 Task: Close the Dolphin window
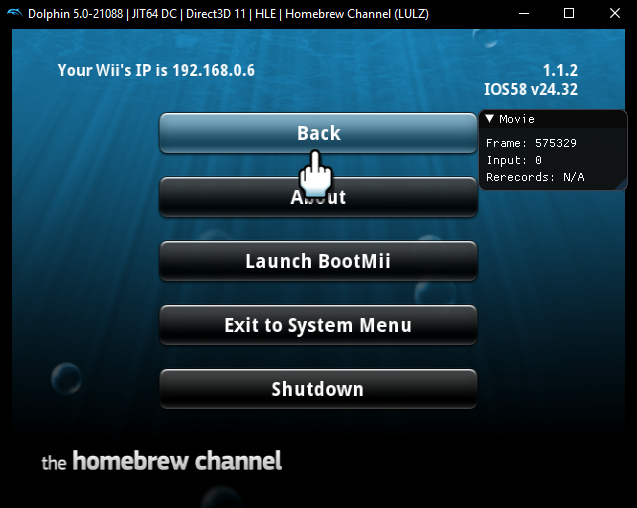[615, 13]
